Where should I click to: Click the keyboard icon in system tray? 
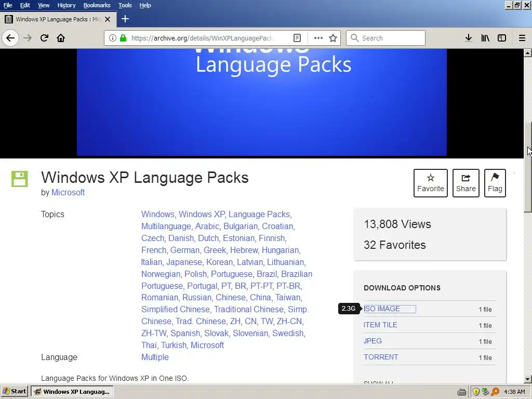click(x=462, y=392)
